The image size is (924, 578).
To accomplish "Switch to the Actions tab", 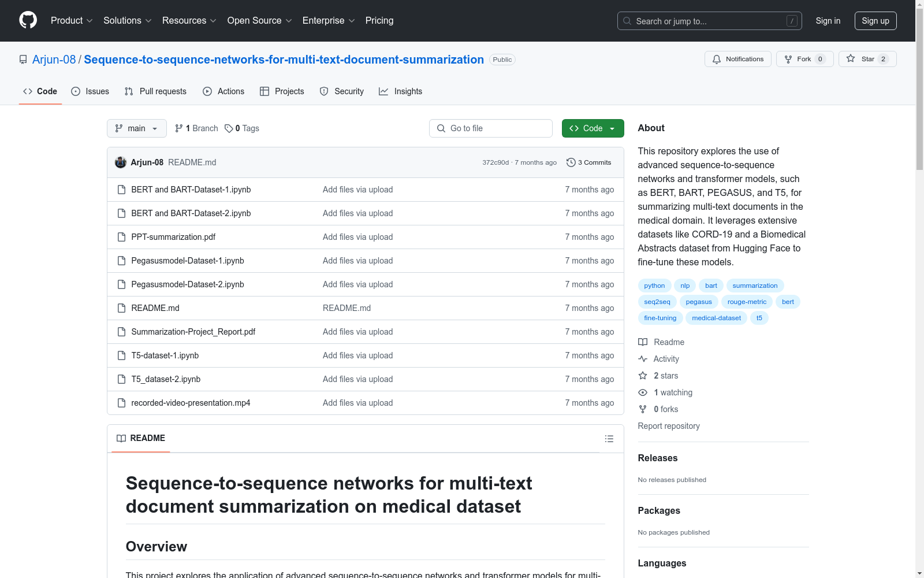I will tap(223, 91).
